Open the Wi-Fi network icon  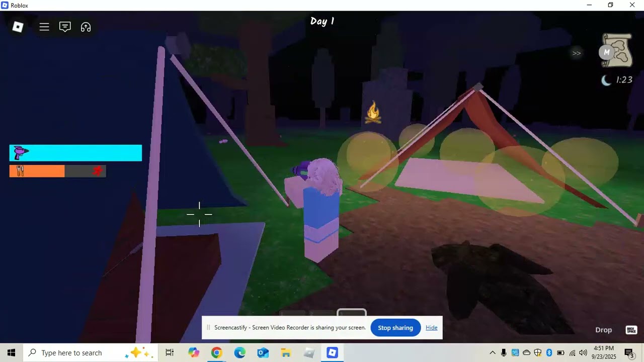pyautogui.click(x=572, y=353)
